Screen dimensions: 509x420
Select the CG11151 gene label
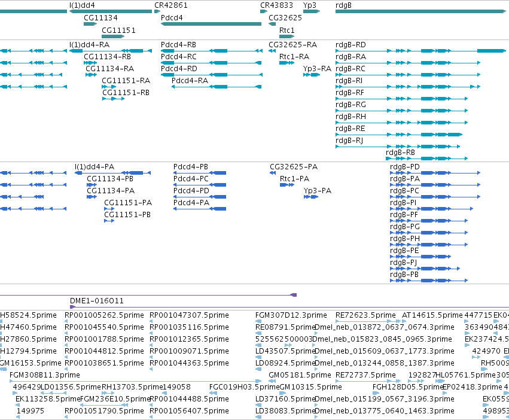(118, 30)
